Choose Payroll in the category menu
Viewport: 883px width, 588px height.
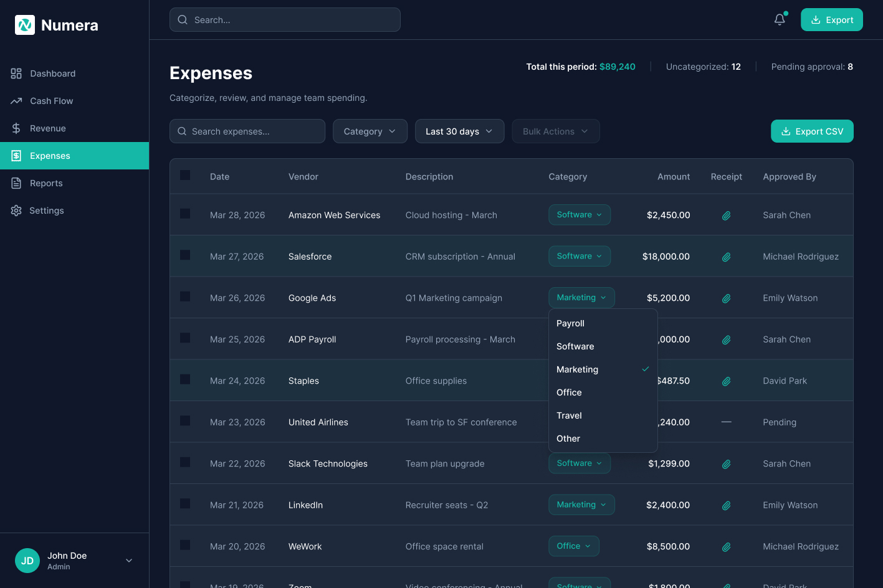tap(603, 323)
